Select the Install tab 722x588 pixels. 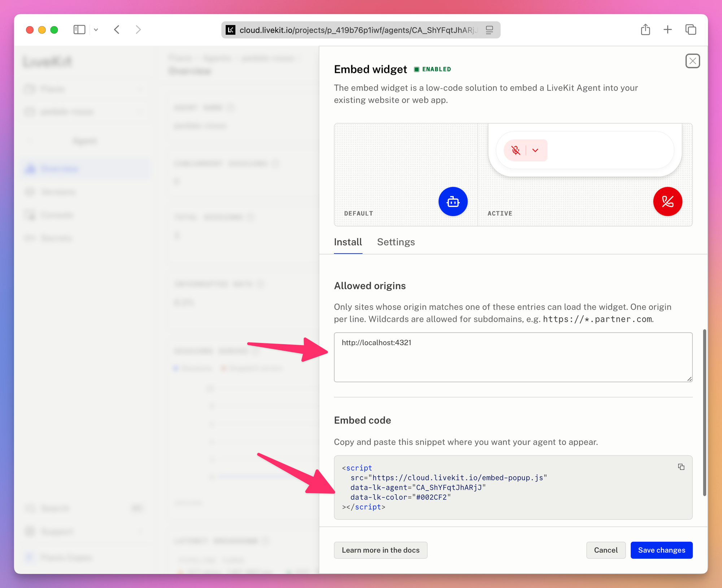click(x=348, y=242)
